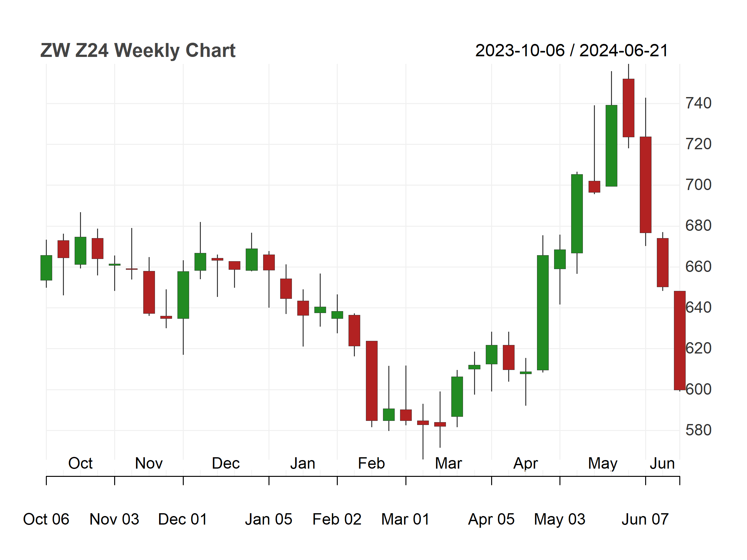Select the Oct 06 date label
This screenshot has height=560, width=747.
pyautogui.click(x=46, y=519)
